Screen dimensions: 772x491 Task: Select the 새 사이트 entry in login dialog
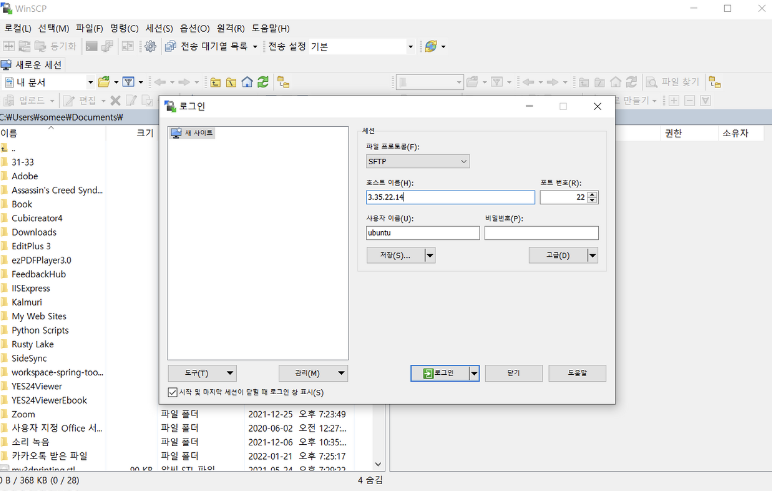point(193,133)
